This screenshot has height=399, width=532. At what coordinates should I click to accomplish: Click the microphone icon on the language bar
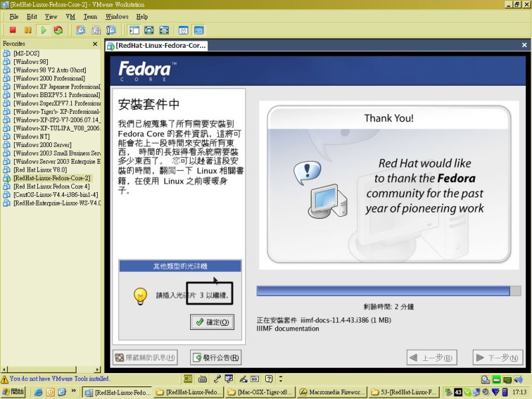pyautogui.click(x=217, y=379)
